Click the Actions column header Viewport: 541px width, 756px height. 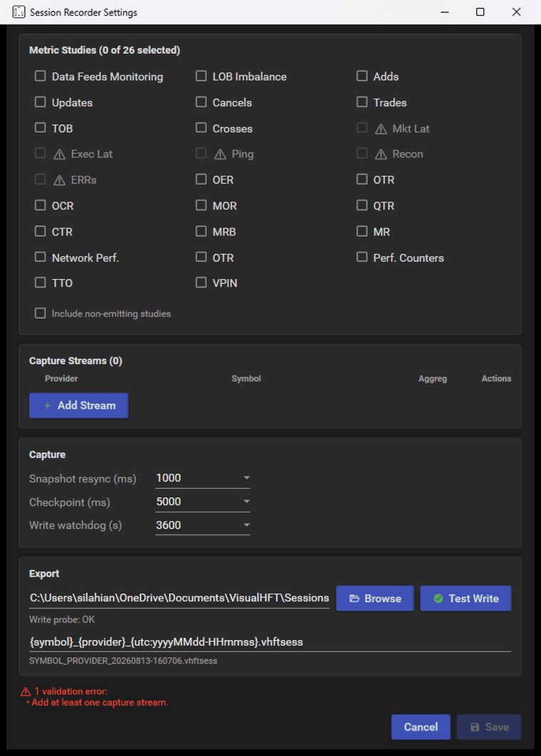click(496, 379)
